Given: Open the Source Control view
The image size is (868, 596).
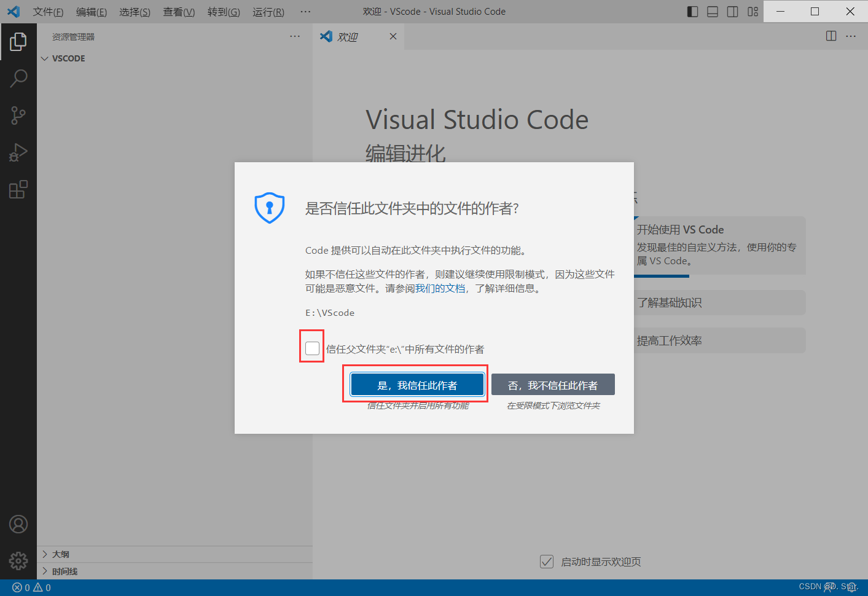Looking at the screenshot, I should pyautogui.click(x=18, y=116).
